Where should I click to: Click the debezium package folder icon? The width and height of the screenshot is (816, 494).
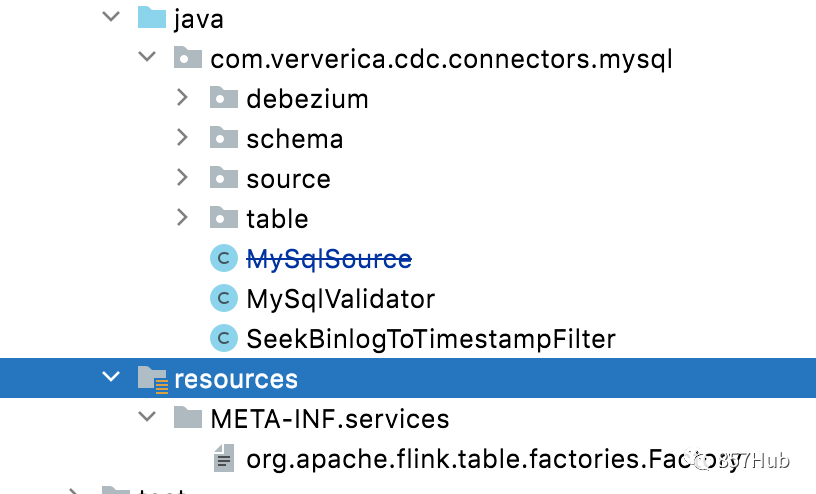tap(224, 97)
